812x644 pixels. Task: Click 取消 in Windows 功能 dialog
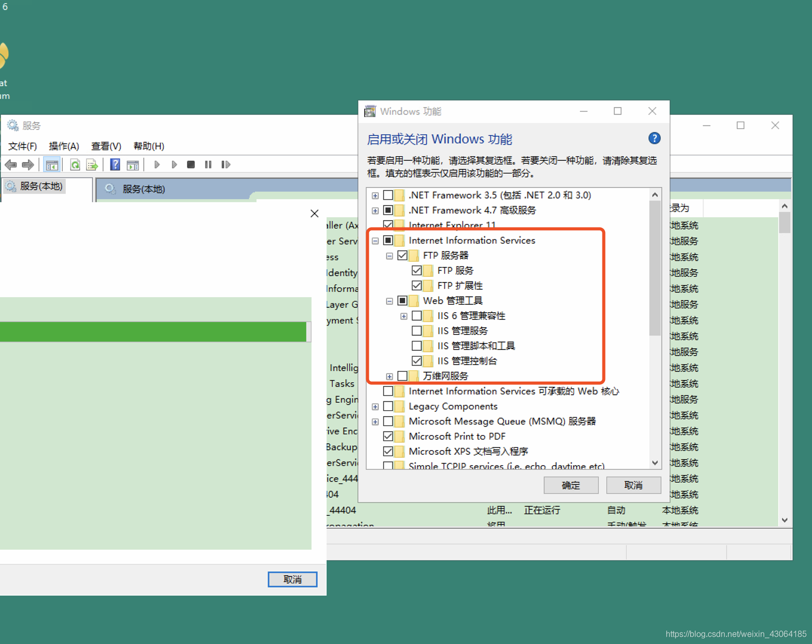pyautogui.click(x=634, y=485)
